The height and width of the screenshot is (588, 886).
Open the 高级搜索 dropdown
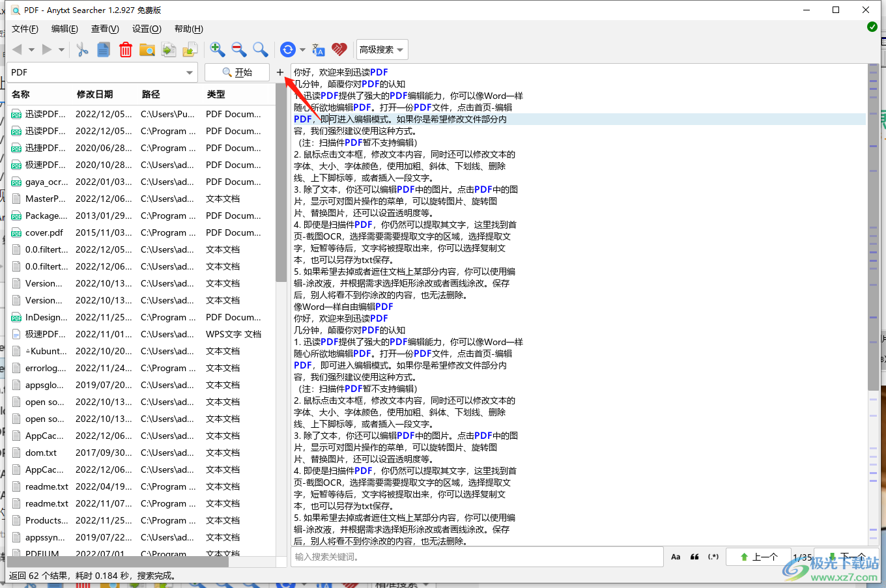coord(382,49)
